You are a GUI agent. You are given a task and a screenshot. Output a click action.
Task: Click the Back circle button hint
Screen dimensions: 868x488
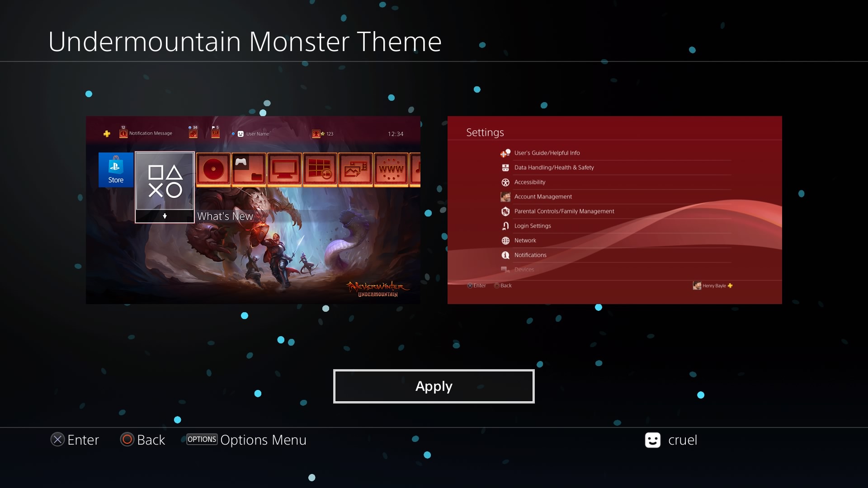142,440
